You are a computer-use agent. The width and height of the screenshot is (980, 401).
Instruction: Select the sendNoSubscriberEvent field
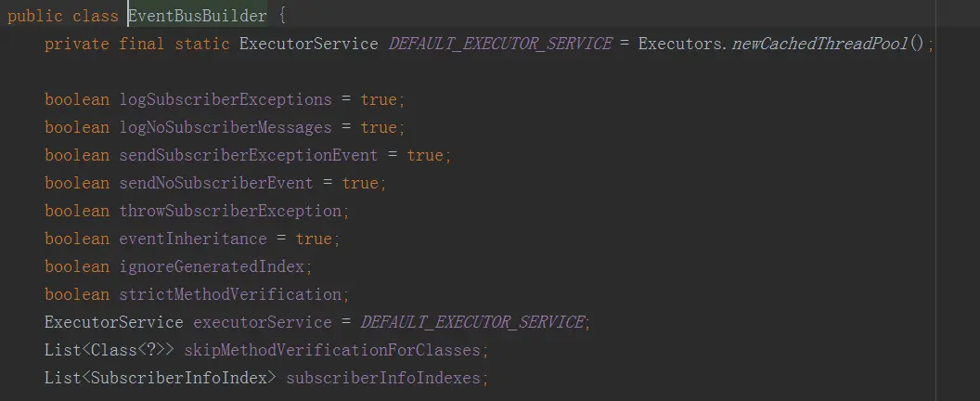tap(216, 183)
